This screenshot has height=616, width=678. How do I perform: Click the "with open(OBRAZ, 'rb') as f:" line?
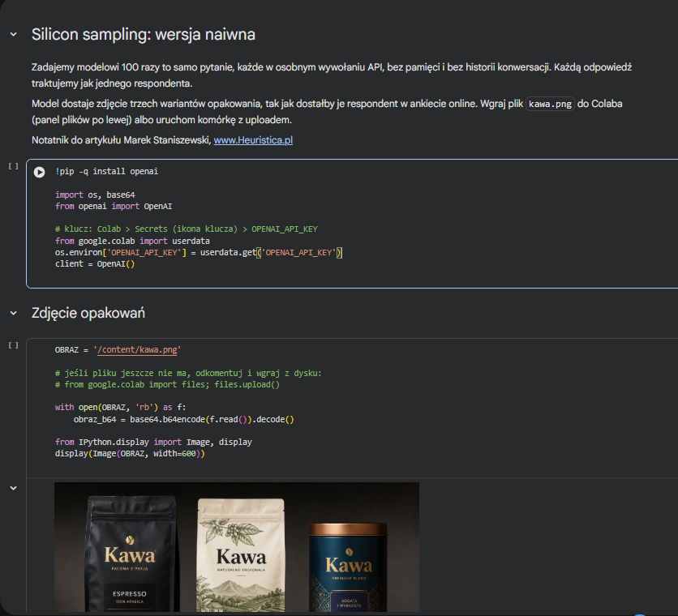pyautogui.click(x=120, y=407)
